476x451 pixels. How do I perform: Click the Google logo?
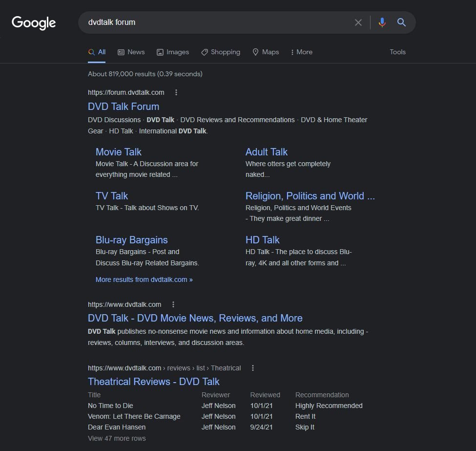[x=34, y=23]
